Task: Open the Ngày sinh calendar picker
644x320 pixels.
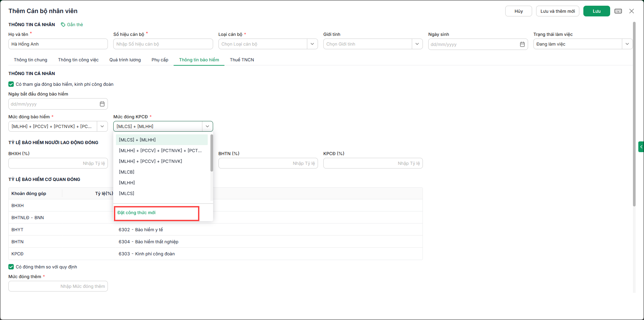Action: (522, 44)
